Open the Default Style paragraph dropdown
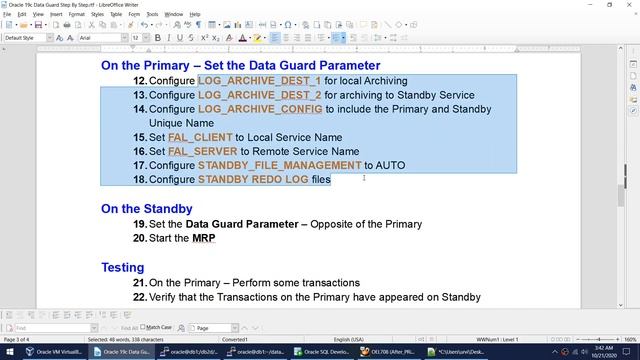 50,38
